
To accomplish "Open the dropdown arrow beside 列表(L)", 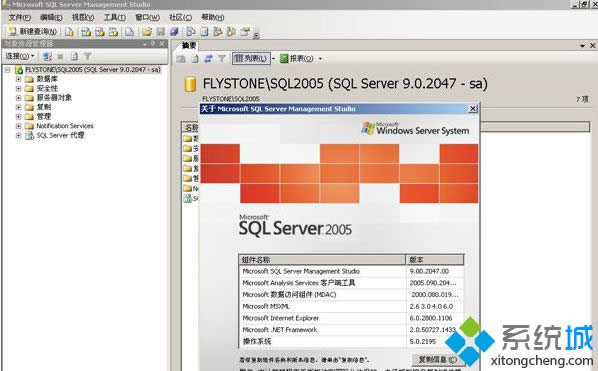I will [x=273, y=59].
